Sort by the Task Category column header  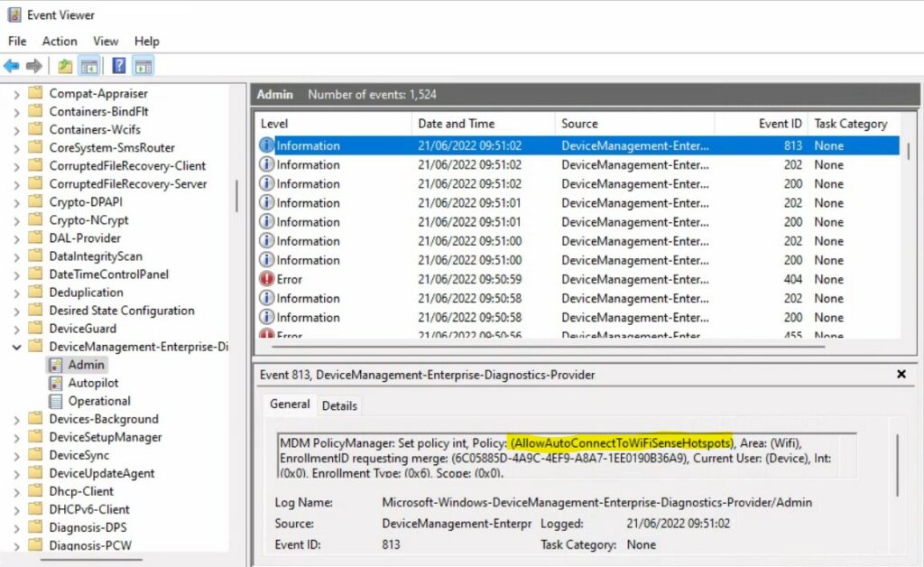coord(854,124)
